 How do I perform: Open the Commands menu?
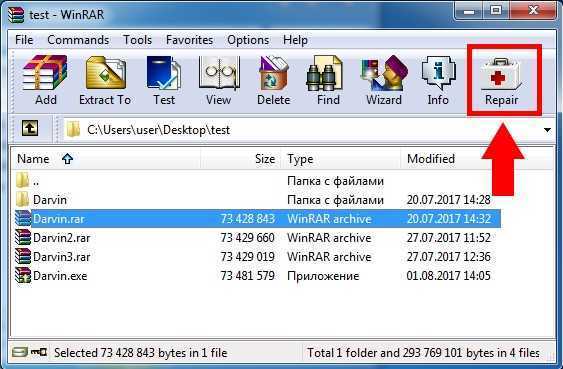click(x=78, y=40)
